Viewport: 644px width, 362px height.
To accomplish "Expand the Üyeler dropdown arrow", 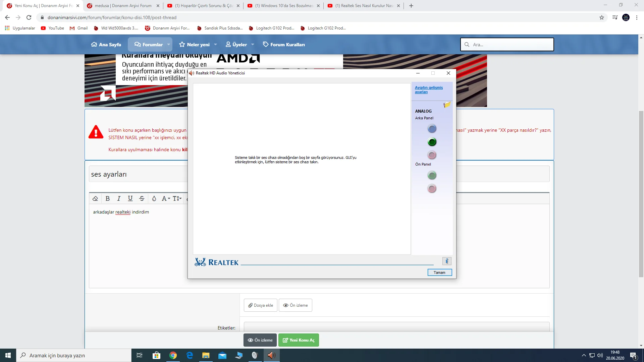I will pos(253,45).
